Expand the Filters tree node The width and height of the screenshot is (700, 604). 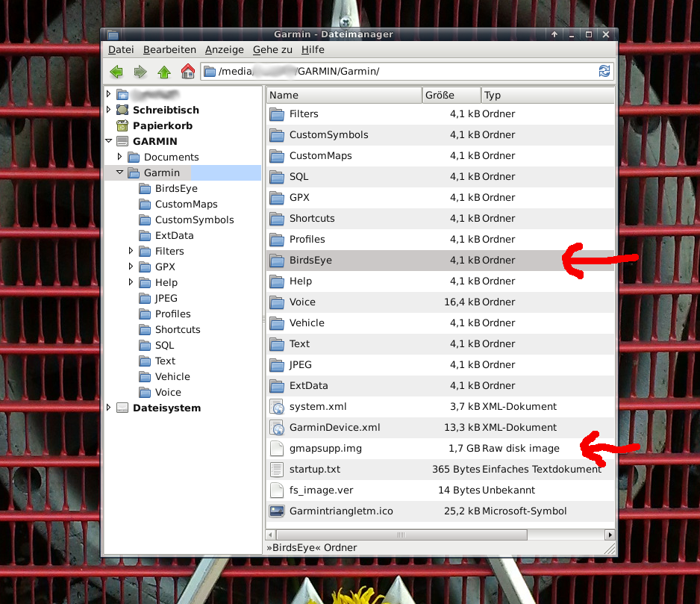131,251
